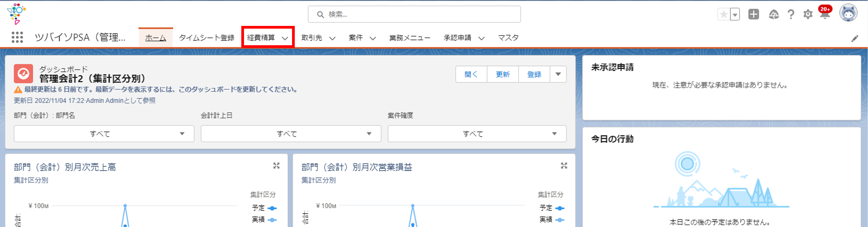The image size is (868, 227).
Task: Click the 予定 legend entry in 売上高 chart
Action: coord(264,208)
